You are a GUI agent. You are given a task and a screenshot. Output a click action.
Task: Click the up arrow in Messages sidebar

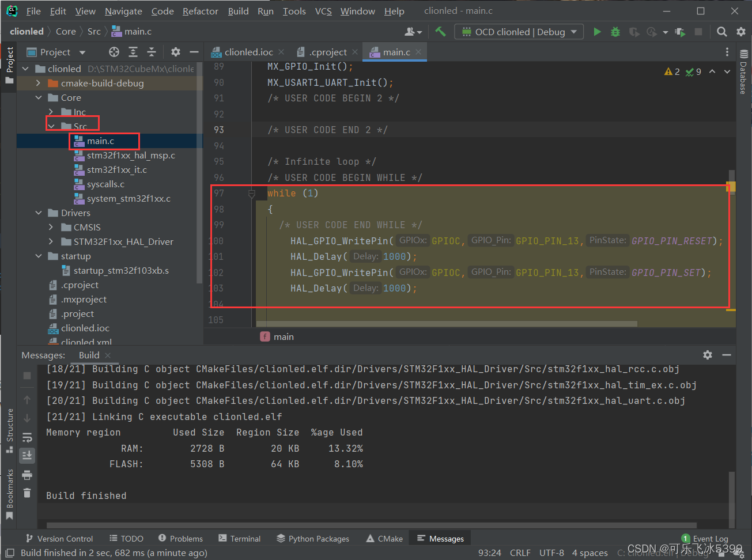click(x=27, y=399)
